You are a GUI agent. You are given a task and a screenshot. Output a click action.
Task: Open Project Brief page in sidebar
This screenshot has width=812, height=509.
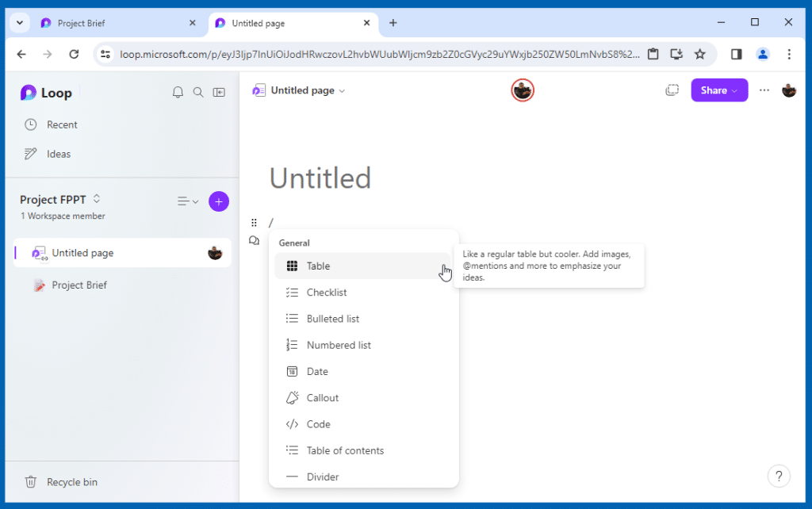pyautogui.click(x=79, y=285)
